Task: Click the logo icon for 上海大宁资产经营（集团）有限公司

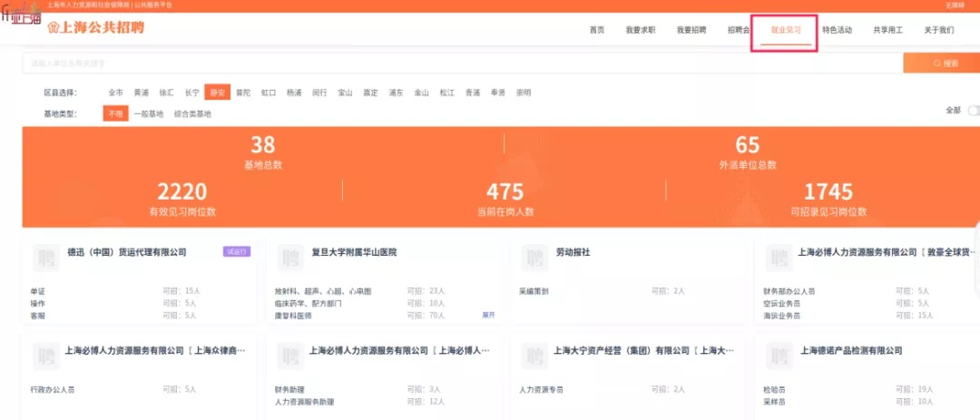Action: coord(534,356)
